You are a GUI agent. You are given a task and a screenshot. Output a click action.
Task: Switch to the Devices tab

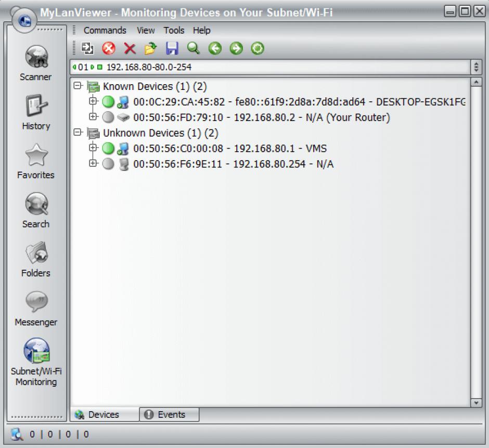pyautogui.click(x=104, y=414)
